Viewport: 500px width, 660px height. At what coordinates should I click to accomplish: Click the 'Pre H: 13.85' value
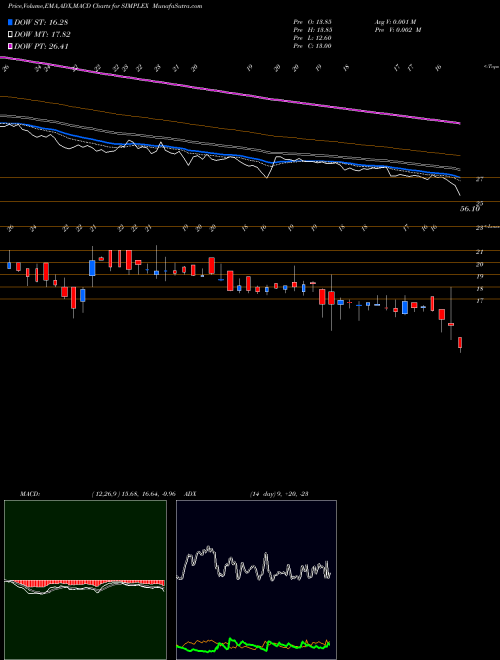[x=313, y=30]
